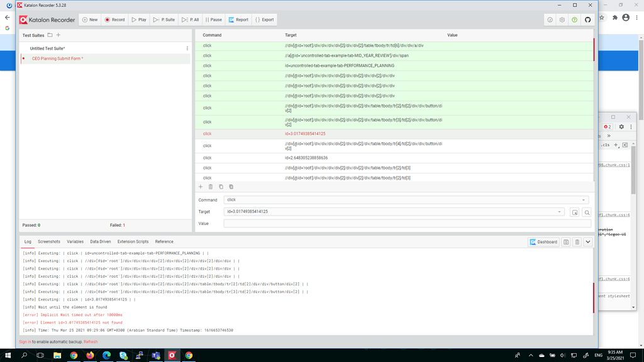Viewport: 644px width, 362px height.
Task: Add a new command row with plus icon
Action: [201, 187]
